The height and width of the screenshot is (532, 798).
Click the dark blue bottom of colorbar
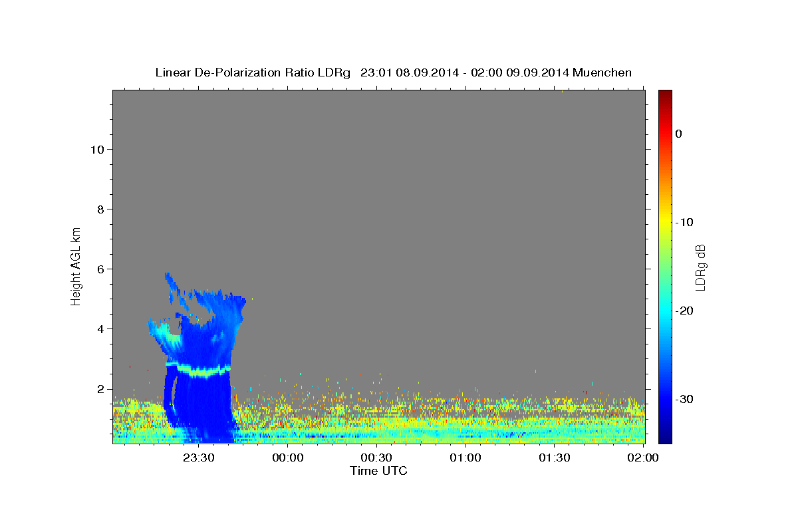[665, 436]
